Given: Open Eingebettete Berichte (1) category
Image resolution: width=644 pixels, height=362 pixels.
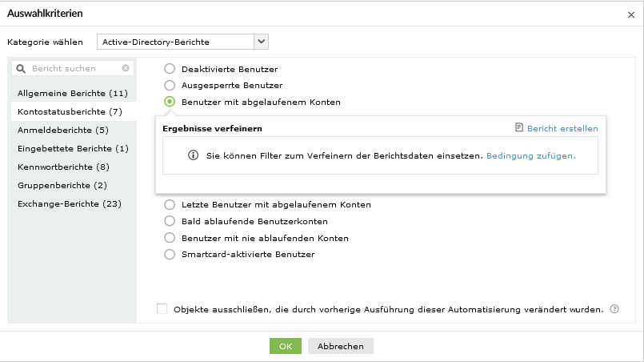Looking at the screenshot, I should pyautogui.click(x=74, y=148).
